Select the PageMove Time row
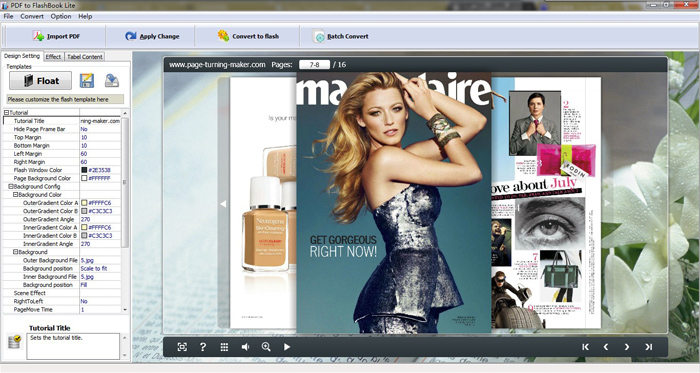Viewport: 700px width, 373px height. 62,309
